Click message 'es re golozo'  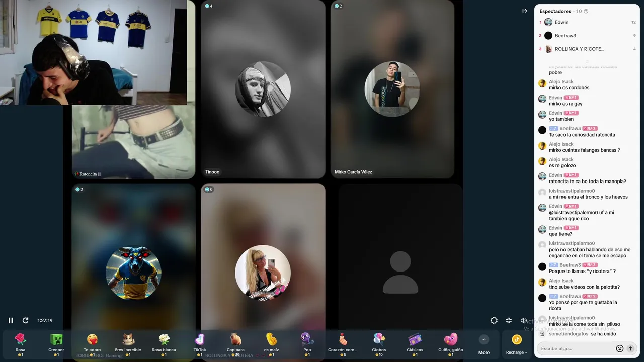coord(562,166)
